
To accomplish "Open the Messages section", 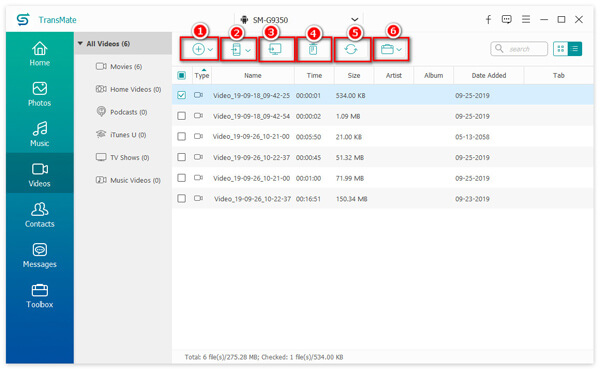I will click(40, 255).
